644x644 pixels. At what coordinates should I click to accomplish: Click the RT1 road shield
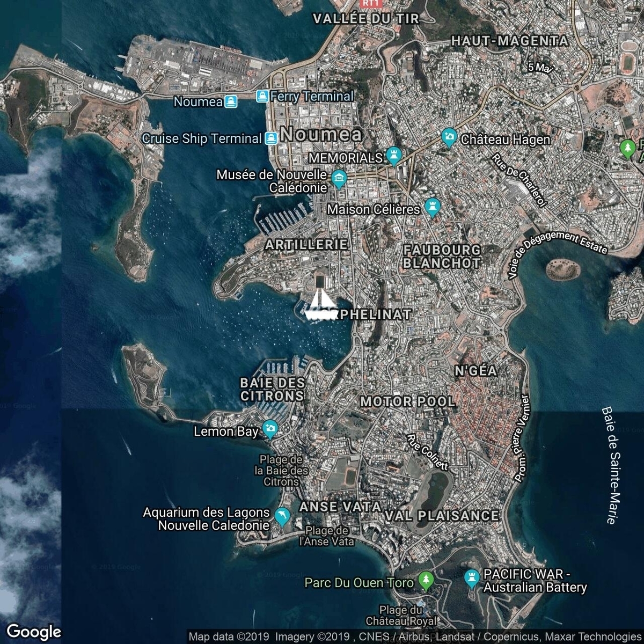pos(369,3)
